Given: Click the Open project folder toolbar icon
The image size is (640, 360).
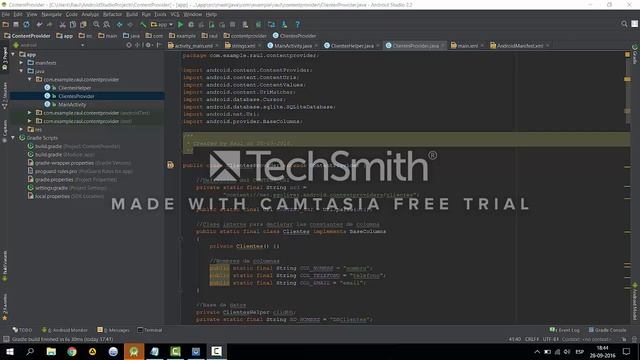Looking at the screenshot, I should click(5, 24).
